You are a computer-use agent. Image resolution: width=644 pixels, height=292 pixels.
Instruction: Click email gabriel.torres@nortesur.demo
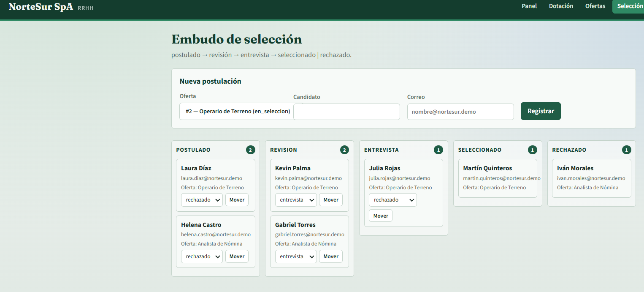click(310, 235)
